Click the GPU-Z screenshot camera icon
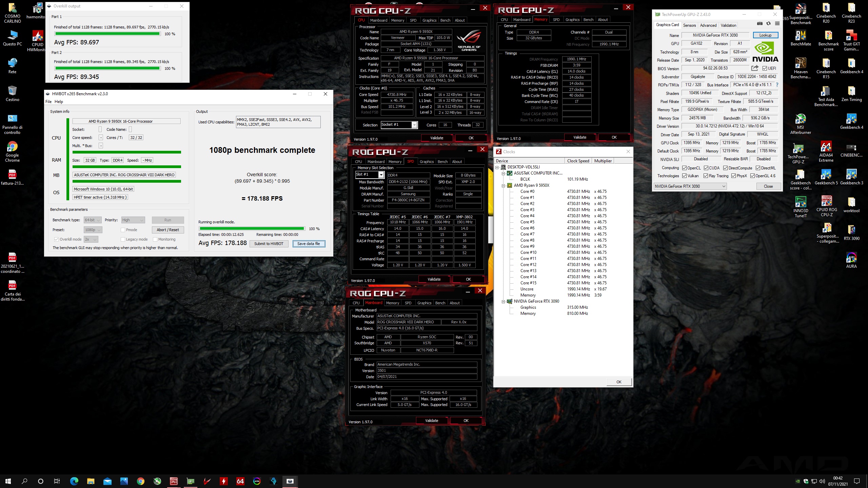The image size is (868, 488). coord(760,23)
